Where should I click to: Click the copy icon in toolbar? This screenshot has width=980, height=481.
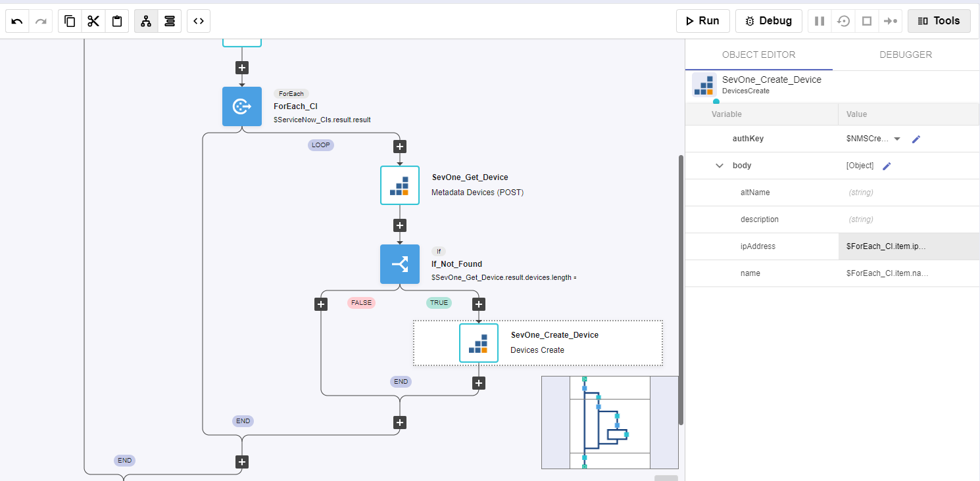coord(70,21)
